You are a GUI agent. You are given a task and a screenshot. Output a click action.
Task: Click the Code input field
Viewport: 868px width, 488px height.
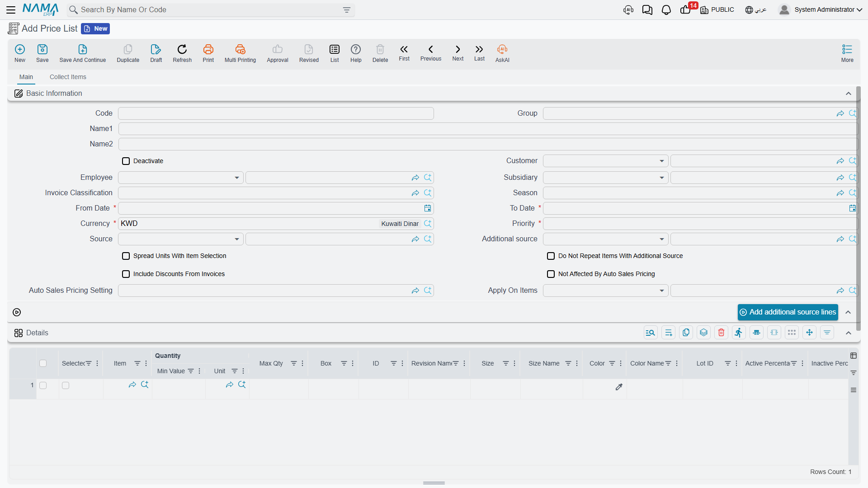[x=276, y=113]
